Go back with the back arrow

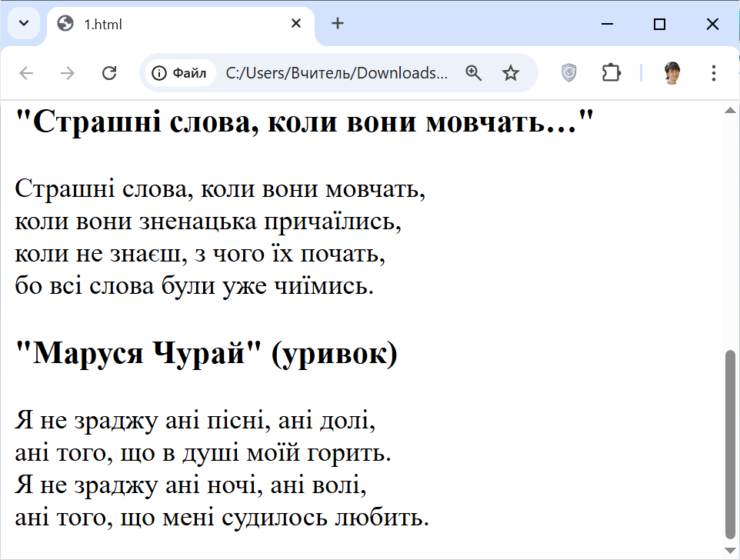click(x=27, y=73)
